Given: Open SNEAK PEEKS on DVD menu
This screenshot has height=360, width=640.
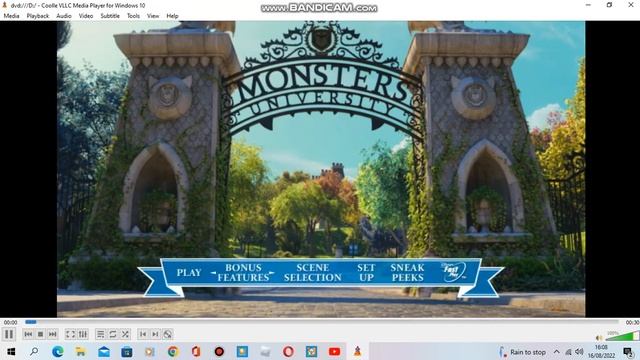Looking at the screenshot, I should point(407,273).
